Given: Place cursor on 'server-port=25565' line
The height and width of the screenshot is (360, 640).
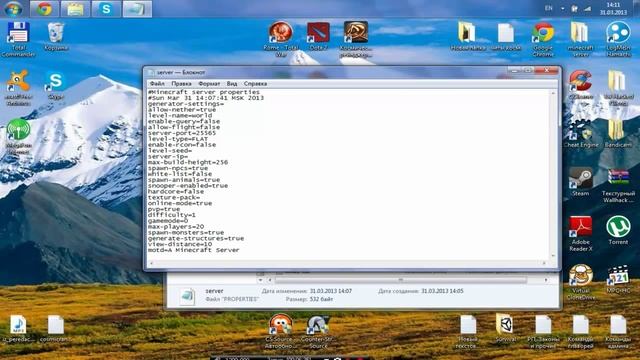Looking at the screenshot, I should pyautogui.click(x=182, y=133).
